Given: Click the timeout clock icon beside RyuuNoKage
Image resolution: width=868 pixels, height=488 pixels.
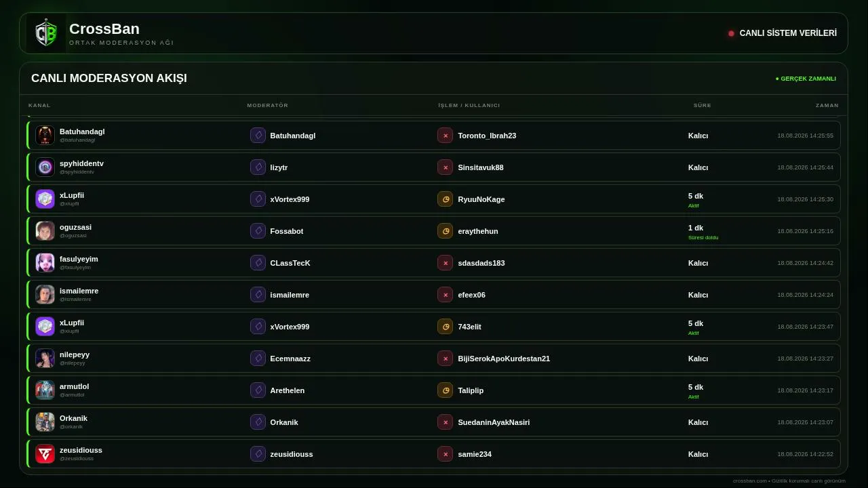Looking at the screenshot, I should (445, 199).
